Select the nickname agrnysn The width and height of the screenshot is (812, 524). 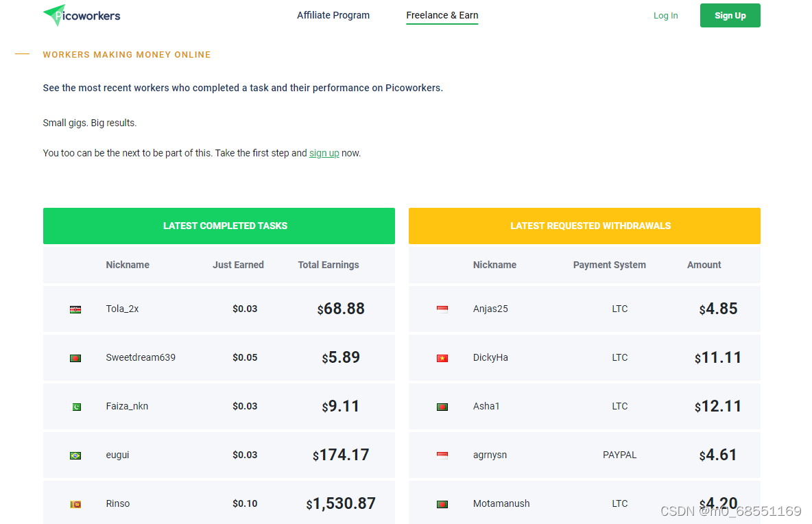490,455
